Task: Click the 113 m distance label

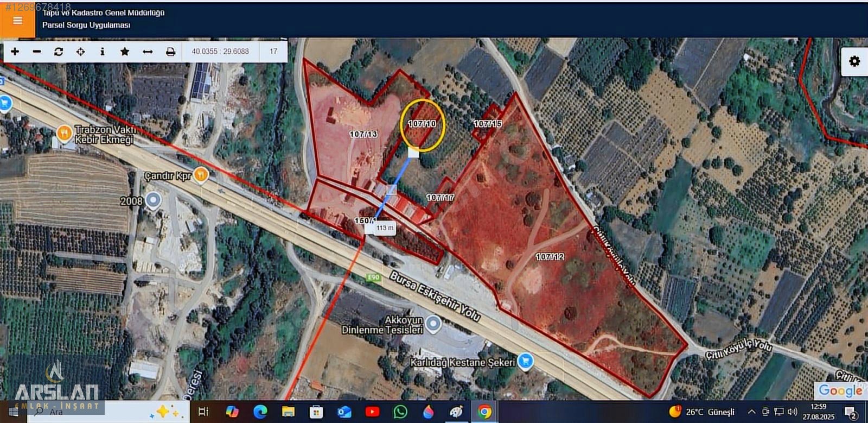Action: point(385,228)
